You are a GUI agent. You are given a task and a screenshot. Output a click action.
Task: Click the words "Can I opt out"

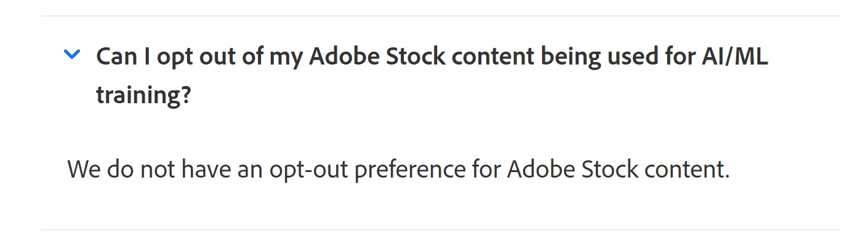[169, 57]
